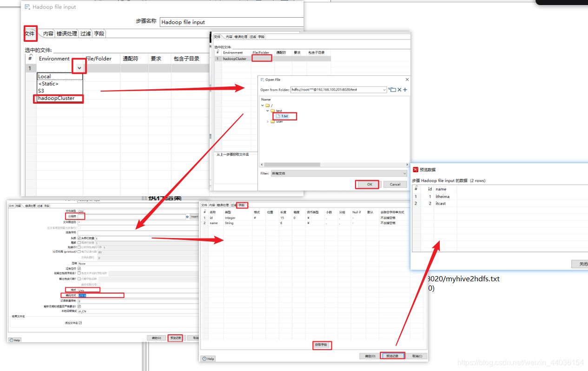Click the 获取字段 button to fetch fields

[322, 345]
